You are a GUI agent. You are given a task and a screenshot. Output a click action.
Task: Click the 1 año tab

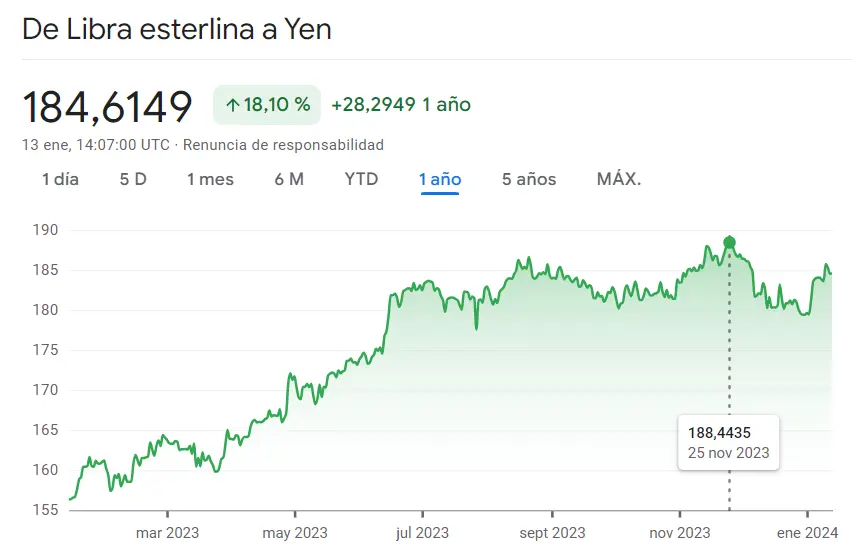coord(440,180)
